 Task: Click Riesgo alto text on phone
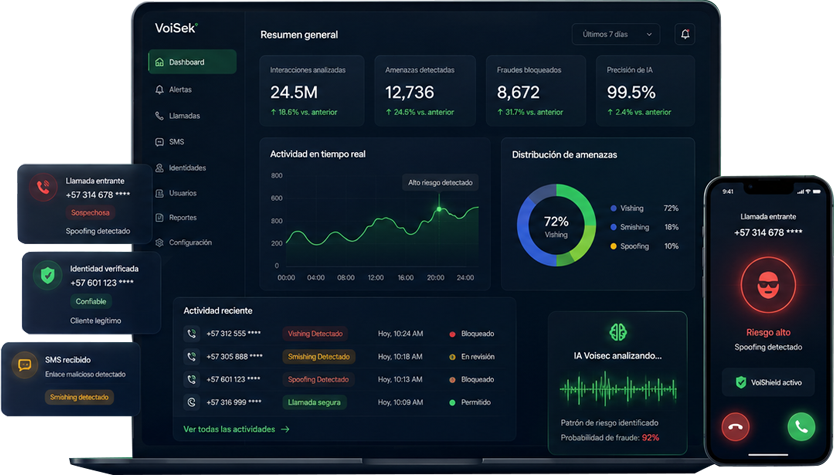(768, 332)
